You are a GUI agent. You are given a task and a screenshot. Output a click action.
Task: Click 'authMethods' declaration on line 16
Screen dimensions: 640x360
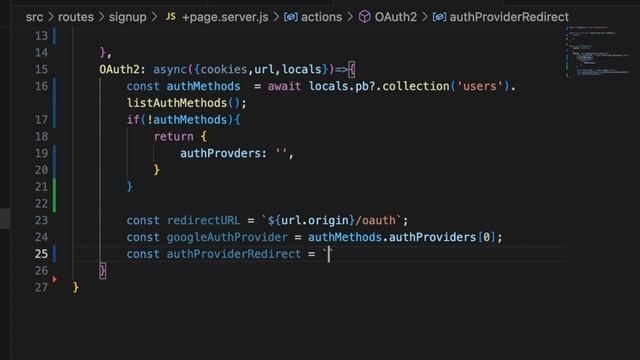[x=203, y=86]
